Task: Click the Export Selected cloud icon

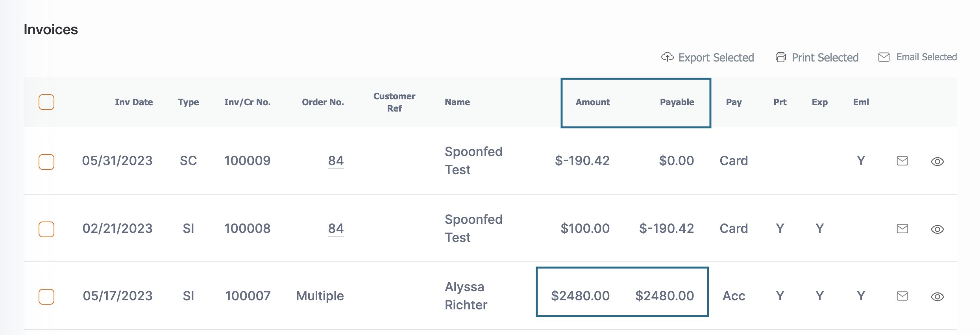Action: click(667, 57)
